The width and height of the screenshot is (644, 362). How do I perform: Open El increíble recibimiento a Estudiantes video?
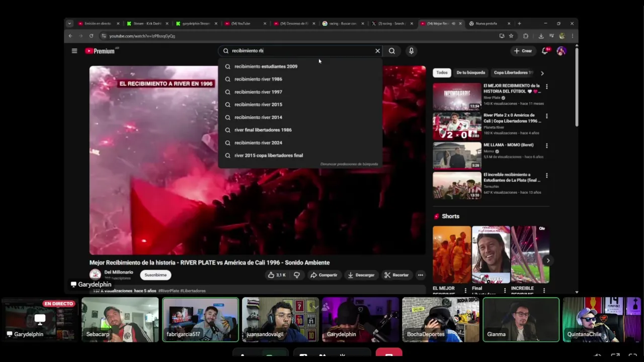pyautogui.click(x=457, y=186)
